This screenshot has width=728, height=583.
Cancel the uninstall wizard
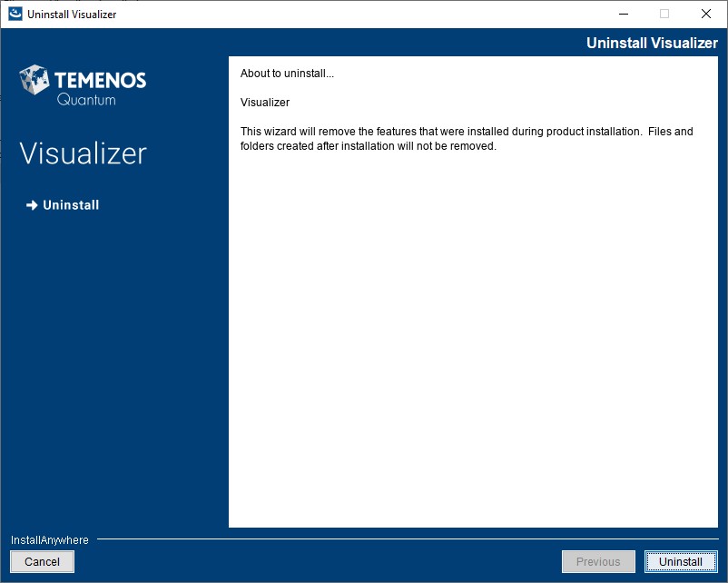point(43,561)
